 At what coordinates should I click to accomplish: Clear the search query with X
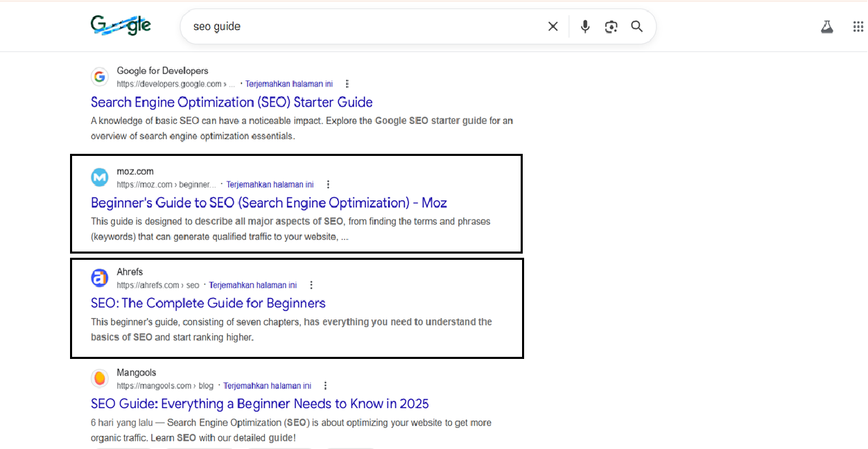(x=553, y=26)
